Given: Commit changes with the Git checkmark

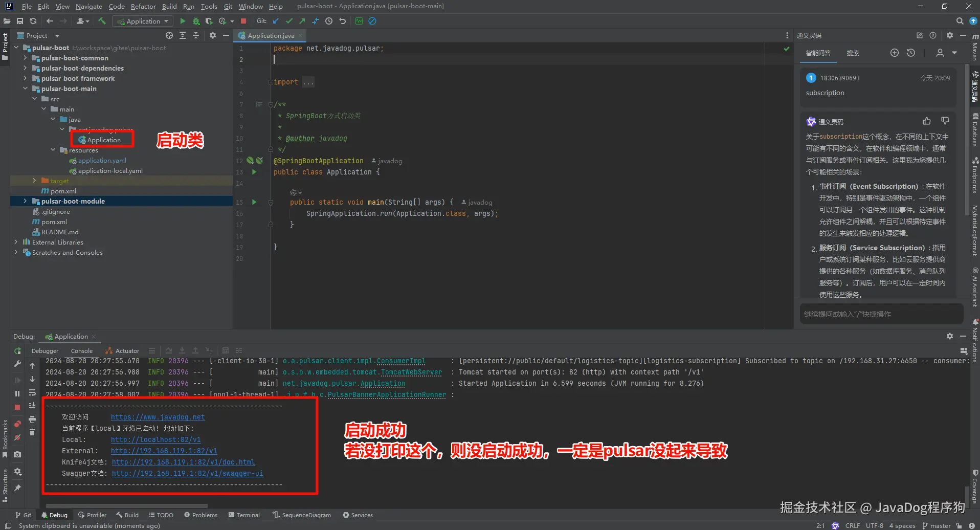Looking at the screenshot, I should [289, 21].
